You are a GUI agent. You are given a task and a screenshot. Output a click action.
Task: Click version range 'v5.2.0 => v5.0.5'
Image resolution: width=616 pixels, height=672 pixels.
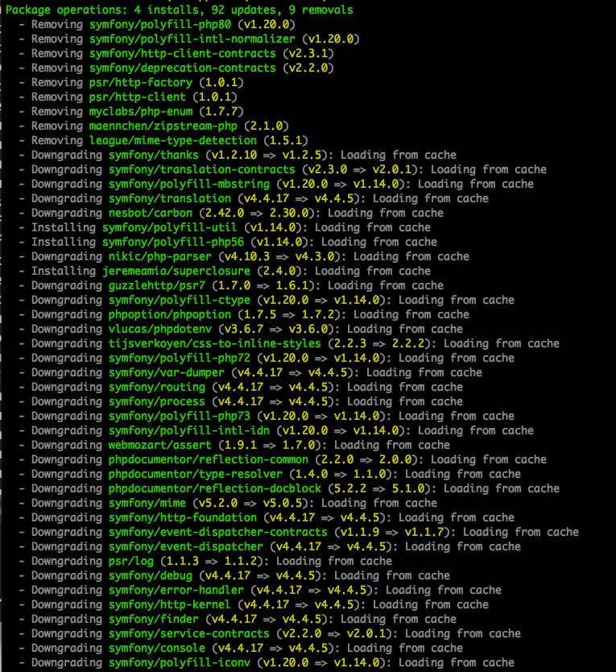tap(250, 503)
